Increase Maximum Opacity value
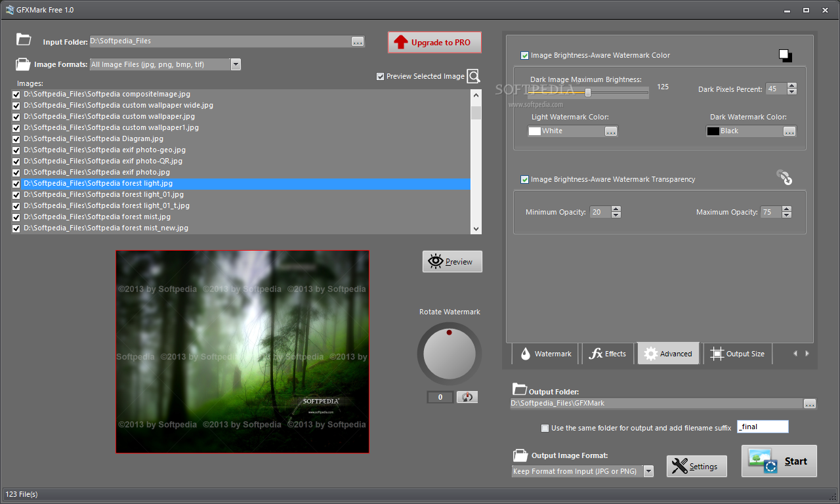Screen dimensions: 840x504 point(787,209)
